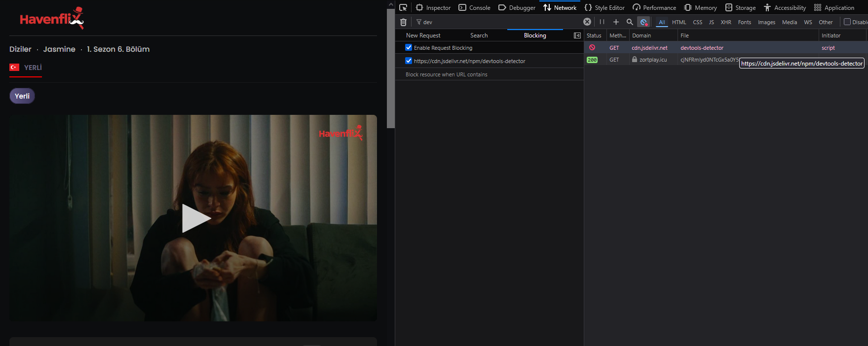
Task: Open the New Request side tab
Action: (x=423, y=35)
